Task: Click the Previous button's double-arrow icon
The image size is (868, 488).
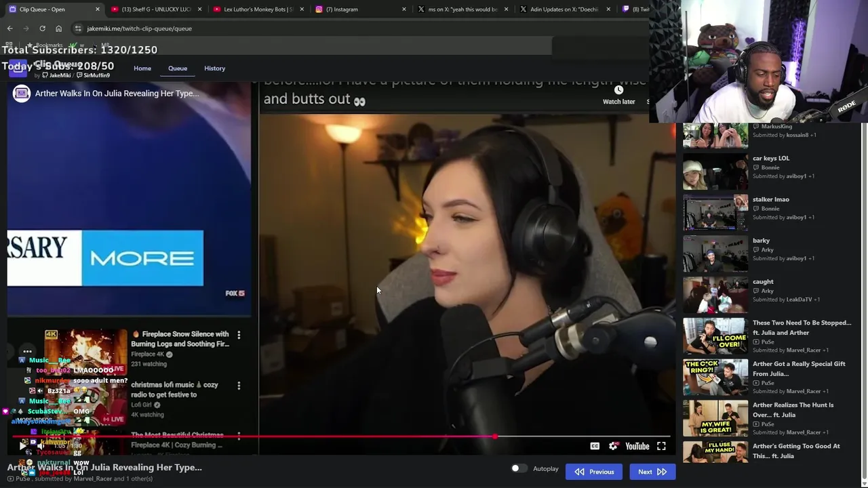Action: 580,472
